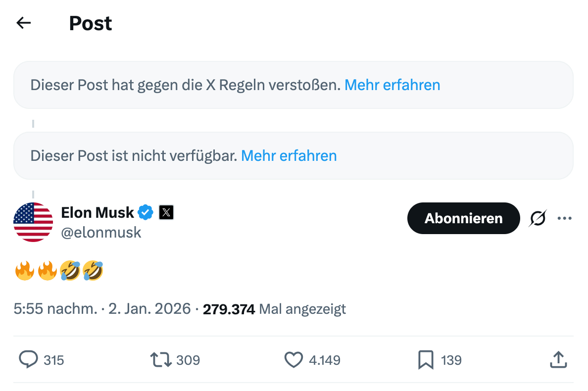
Task: Click the X affiliation badge
Action: point(166,213)
